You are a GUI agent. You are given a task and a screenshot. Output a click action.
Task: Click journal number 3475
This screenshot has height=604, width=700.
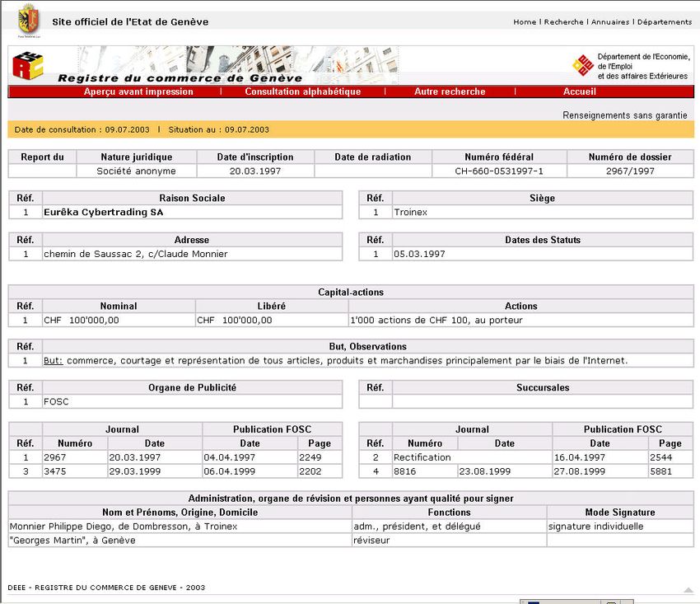click(55, 471)
